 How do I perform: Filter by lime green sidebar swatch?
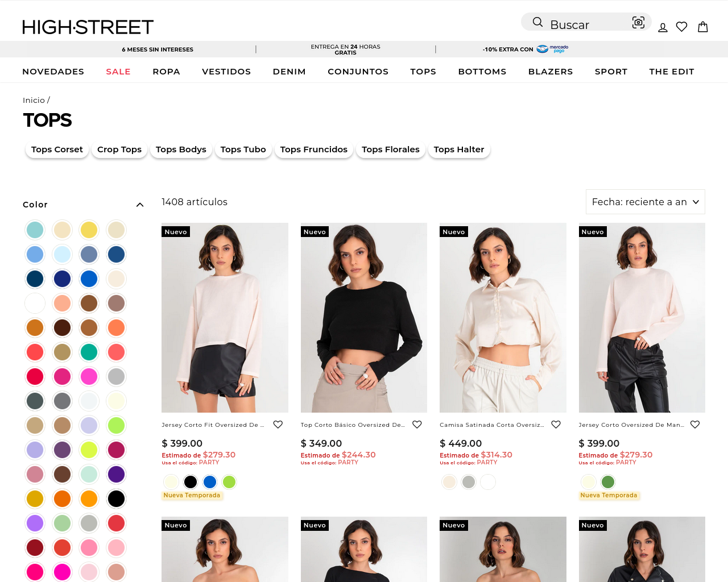pos(116,425)
